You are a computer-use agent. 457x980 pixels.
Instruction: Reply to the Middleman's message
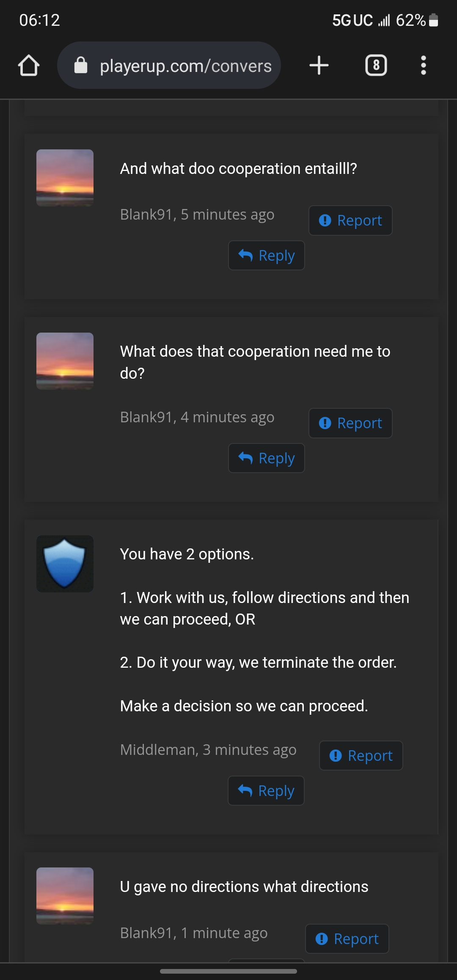click(x=266, y=791)
